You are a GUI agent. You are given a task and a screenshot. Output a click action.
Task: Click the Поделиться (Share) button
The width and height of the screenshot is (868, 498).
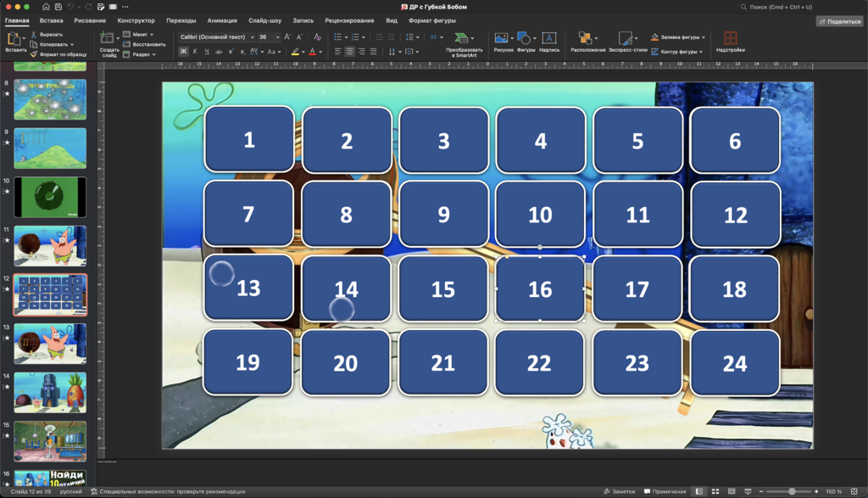tap(839, 21)
